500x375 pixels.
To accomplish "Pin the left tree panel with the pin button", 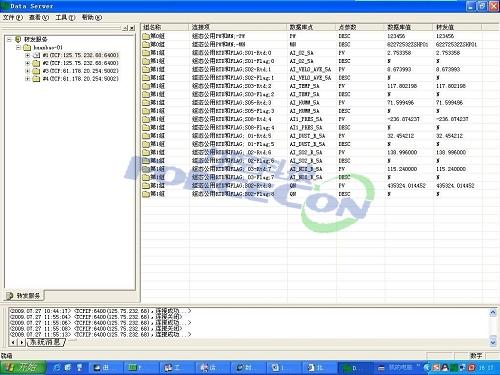I will [125, 28].
